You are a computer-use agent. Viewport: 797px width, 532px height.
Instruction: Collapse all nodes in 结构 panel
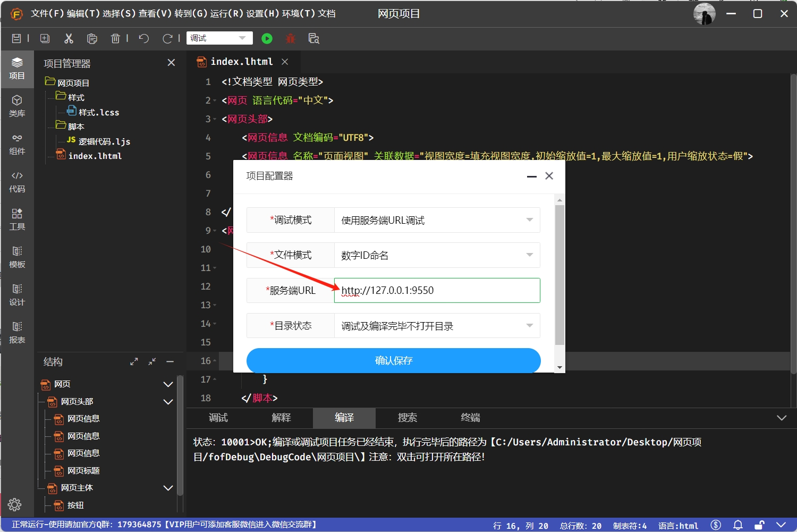[152, 361]
